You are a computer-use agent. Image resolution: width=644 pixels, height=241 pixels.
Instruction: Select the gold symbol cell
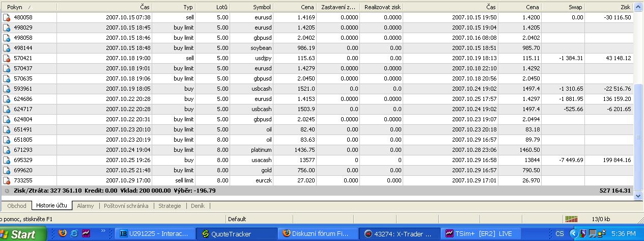[253, 170]
